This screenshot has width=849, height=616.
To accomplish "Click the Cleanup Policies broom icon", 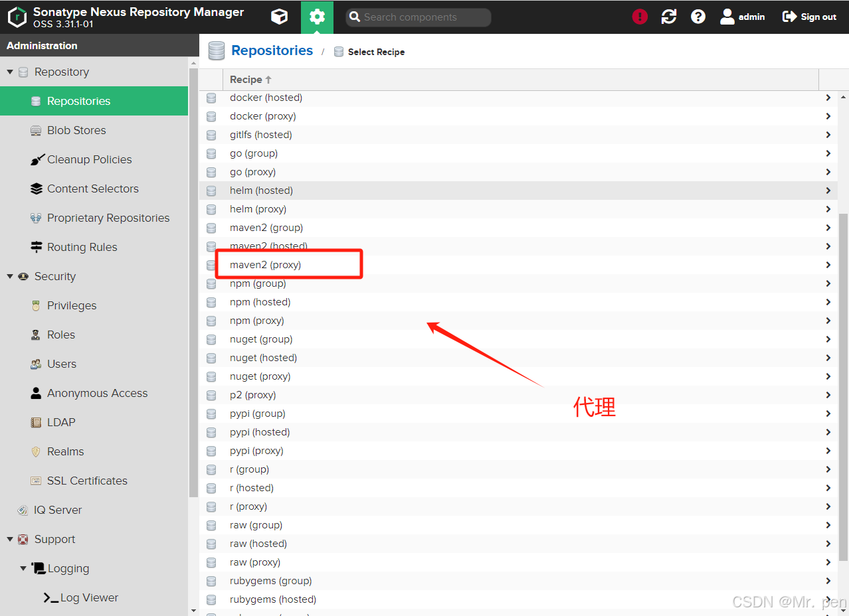I will pyautogui.click(x=37, y=160).
